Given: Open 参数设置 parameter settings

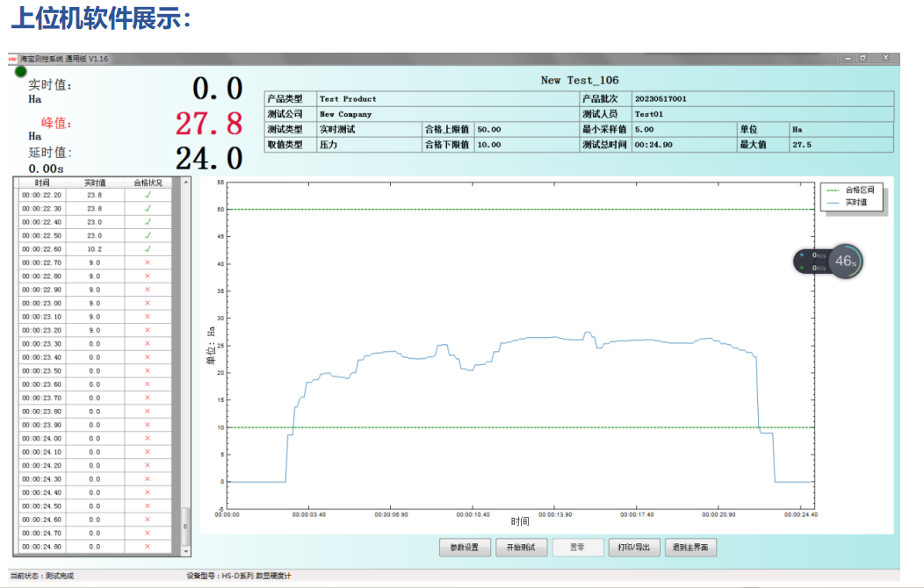Looking at the screenshot, I should click(465, 547).
